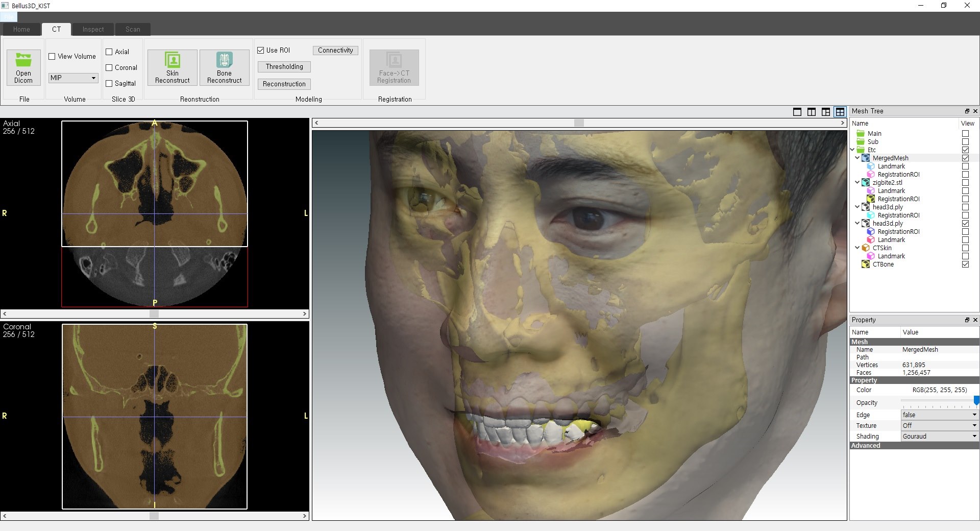Image resolution: width=980 pixels, height=531 pixels.
Task: Click the Axial view horizontal scrollbar thumb
Action: click(x=154, y=314)
